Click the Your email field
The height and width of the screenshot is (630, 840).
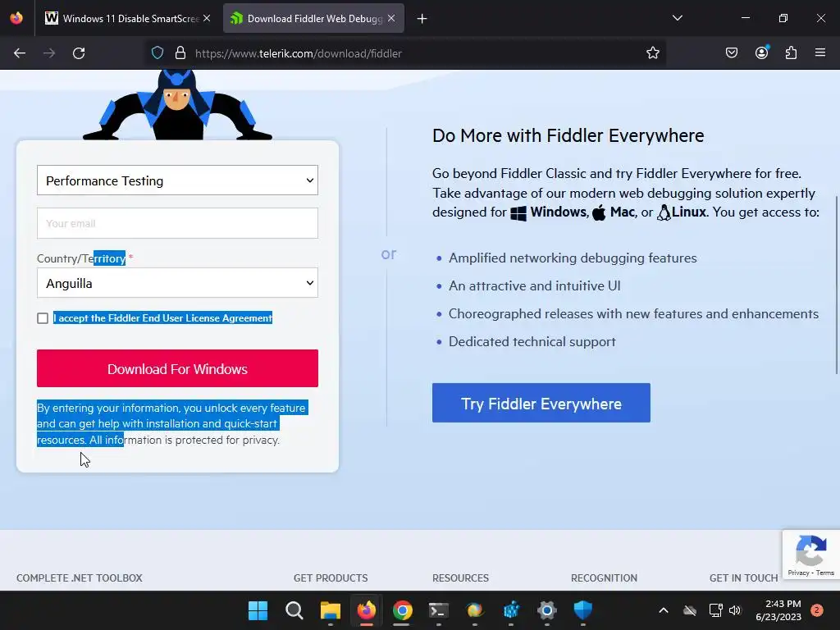[177, 223]
